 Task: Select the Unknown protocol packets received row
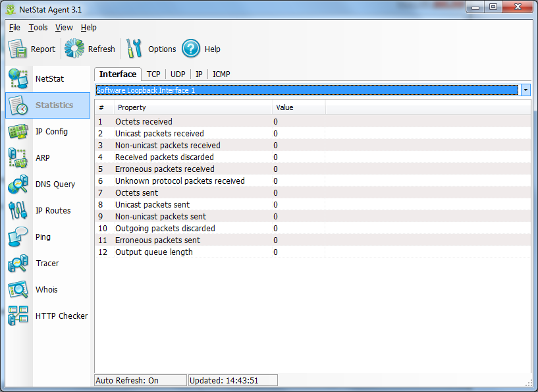pos(313,181)
